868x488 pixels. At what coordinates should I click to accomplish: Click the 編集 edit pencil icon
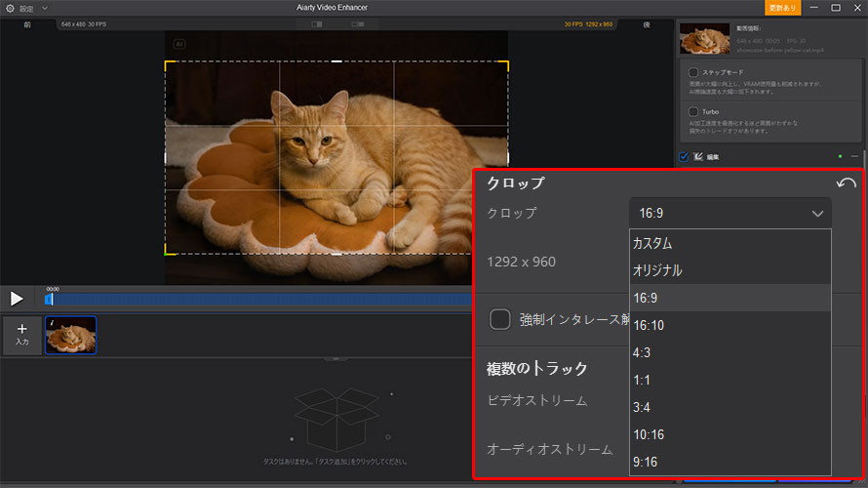(699, 156)
